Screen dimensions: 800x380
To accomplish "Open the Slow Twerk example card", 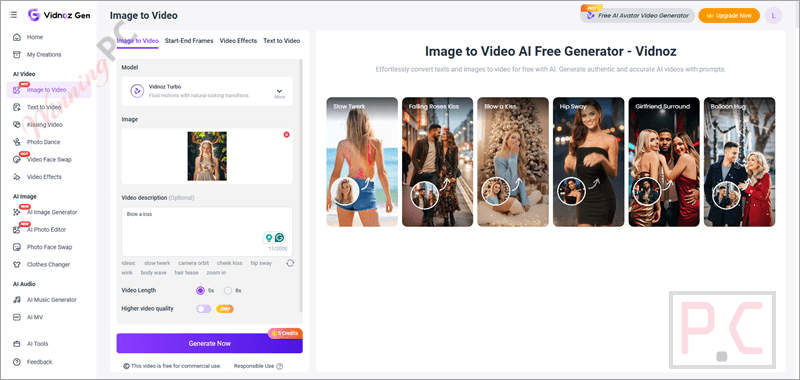I will click(x=362, y=162).
